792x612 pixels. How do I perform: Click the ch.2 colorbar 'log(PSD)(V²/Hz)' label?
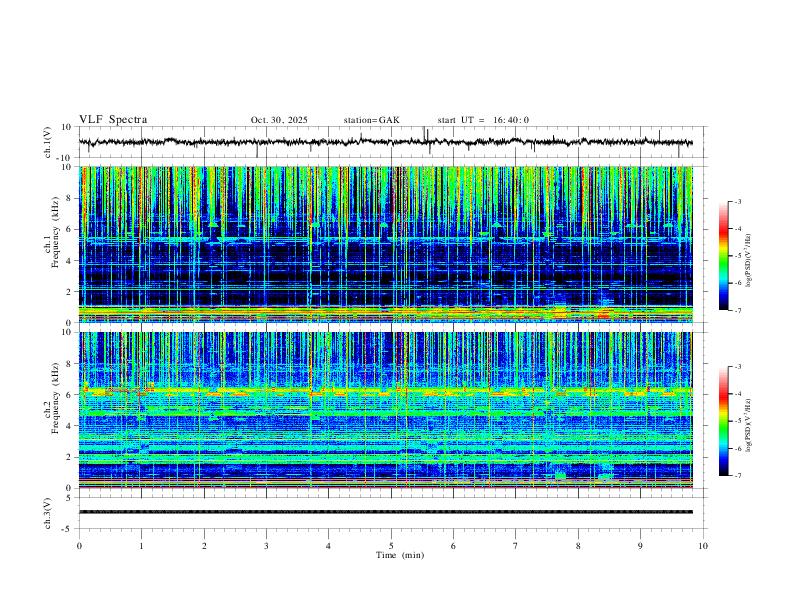coord(749,426)
